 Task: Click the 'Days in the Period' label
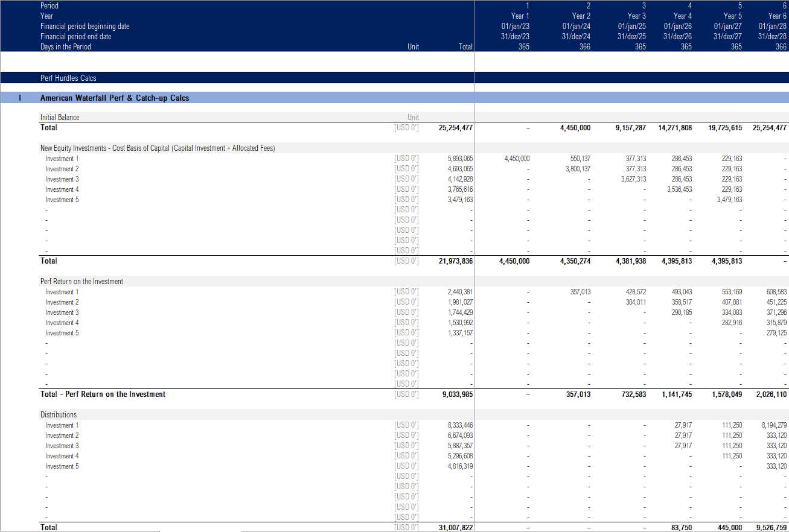65,46
